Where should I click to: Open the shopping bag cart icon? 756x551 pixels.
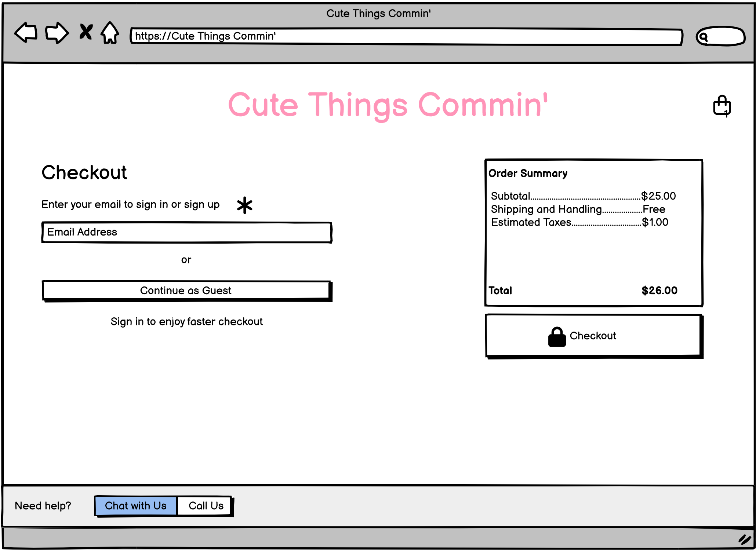(722, 106)
